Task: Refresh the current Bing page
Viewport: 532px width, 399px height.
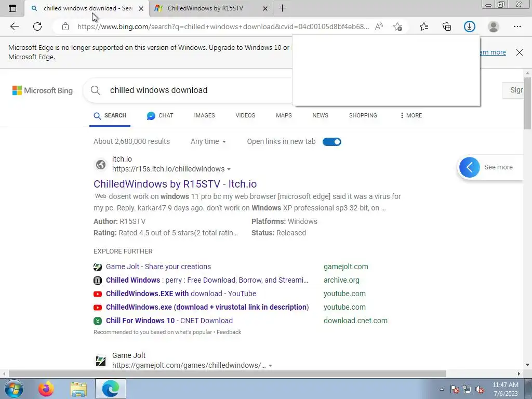Action: pyautogui.click(x=37, y=26)
